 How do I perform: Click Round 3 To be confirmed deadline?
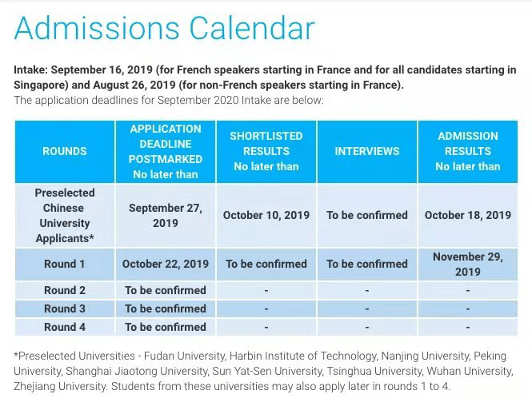[166, 308]
